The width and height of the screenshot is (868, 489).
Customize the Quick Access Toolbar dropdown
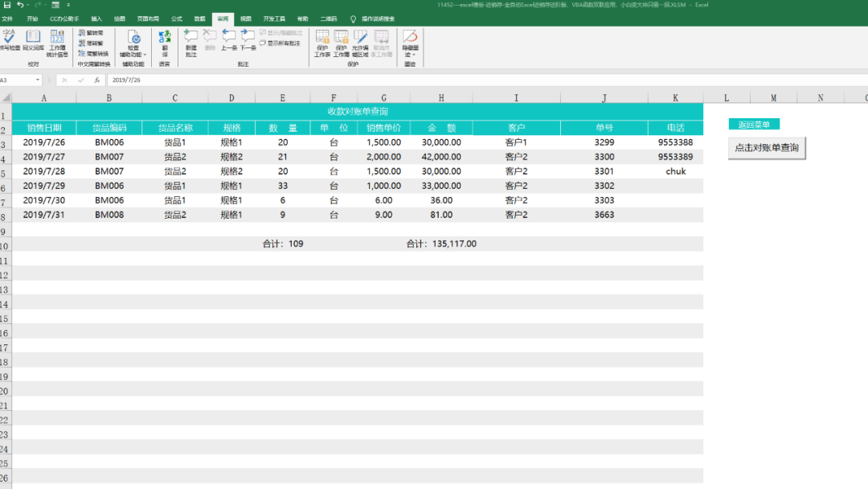point(68,5)
